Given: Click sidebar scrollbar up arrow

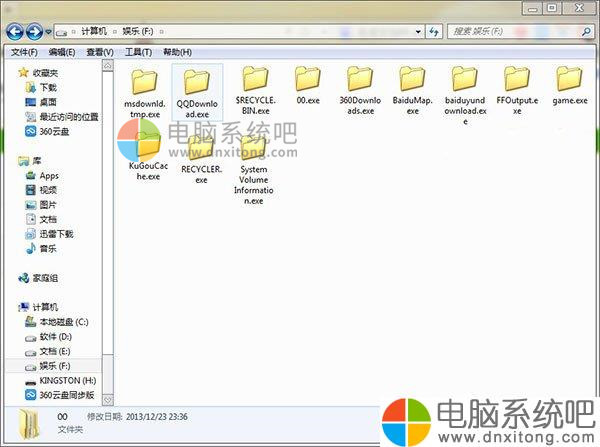Looking at the screenshot, I should click(108, 65).
